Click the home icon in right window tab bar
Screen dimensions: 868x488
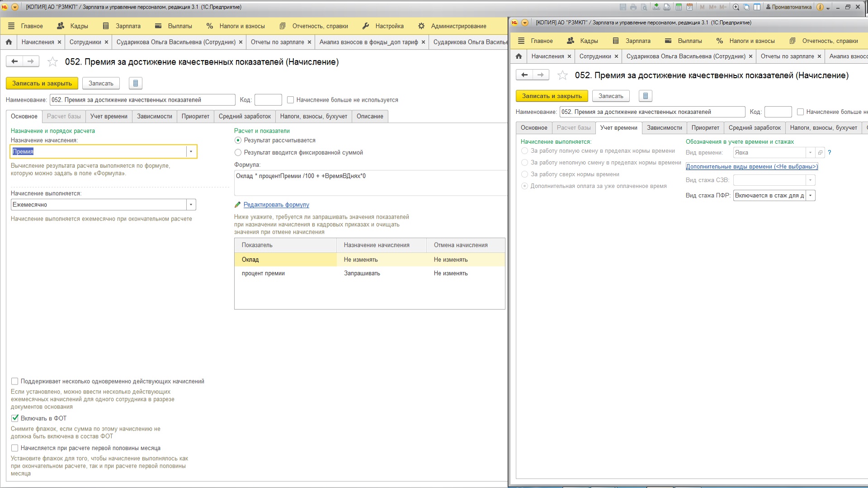(519, 56)
